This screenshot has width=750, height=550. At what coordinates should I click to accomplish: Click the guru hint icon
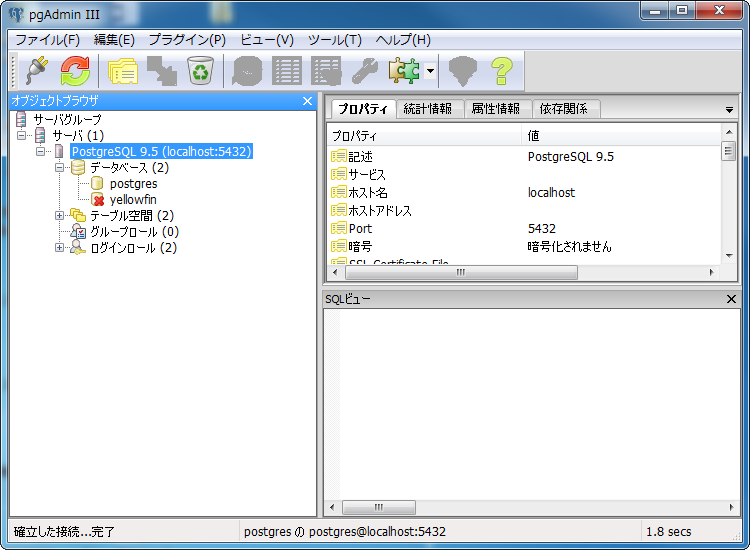pos(463,71)
